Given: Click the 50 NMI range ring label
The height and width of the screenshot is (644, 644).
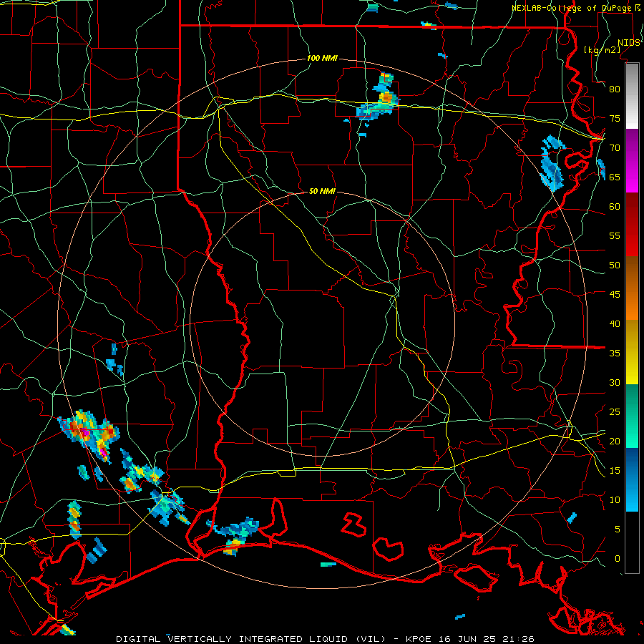Looking at the screenshot, I should (322, 191).
